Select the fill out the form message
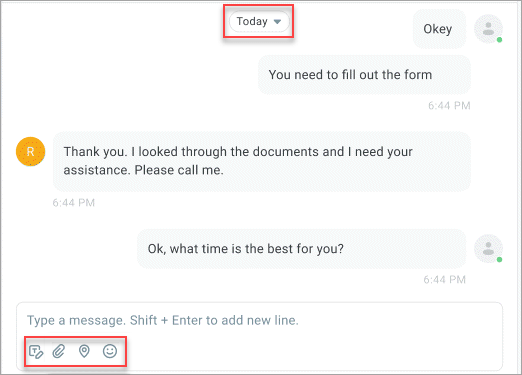Image resolution: width=522 pixels, height=375 pixels. (x=364, y=75)
